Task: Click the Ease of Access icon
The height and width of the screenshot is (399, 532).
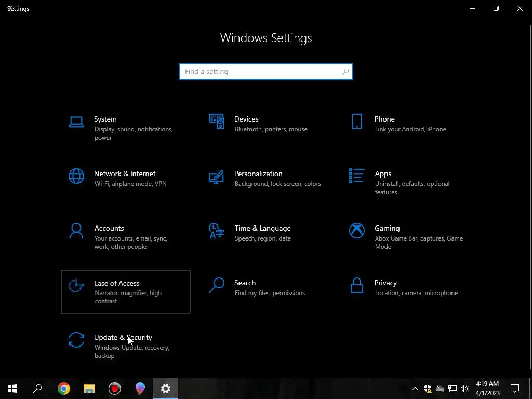Action: [76, 285]
